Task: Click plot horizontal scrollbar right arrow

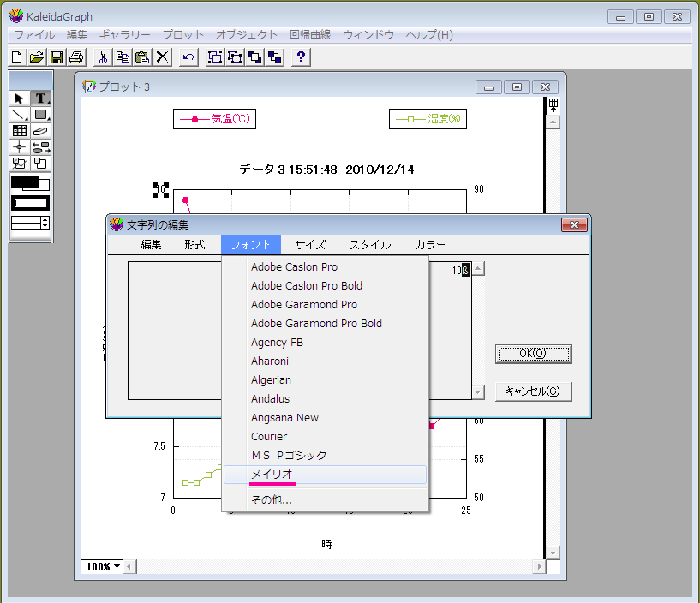Action: [x=539, y=566]
